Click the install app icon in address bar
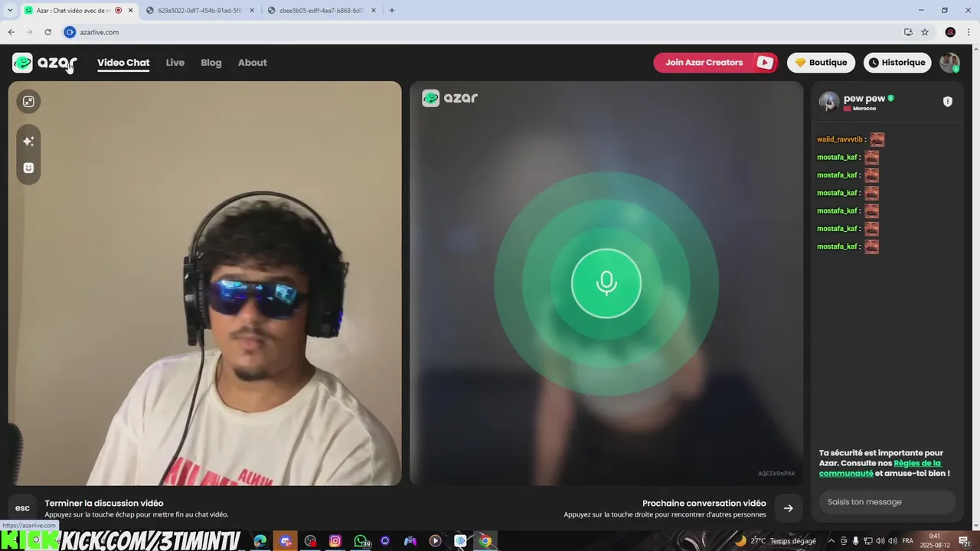The height and width of the screenshot is (551, 980). (x=908, y=32)
